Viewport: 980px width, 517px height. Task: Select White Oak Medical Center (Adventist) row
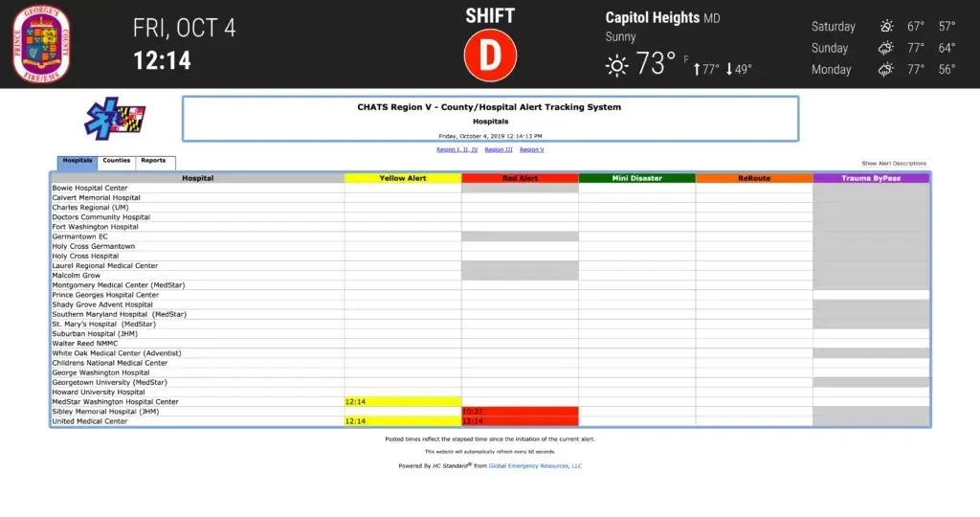[x=490, y=353]
